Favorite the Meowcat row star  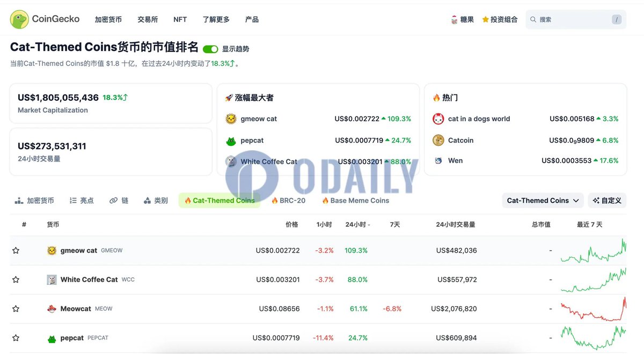click(x=16, y=308)
